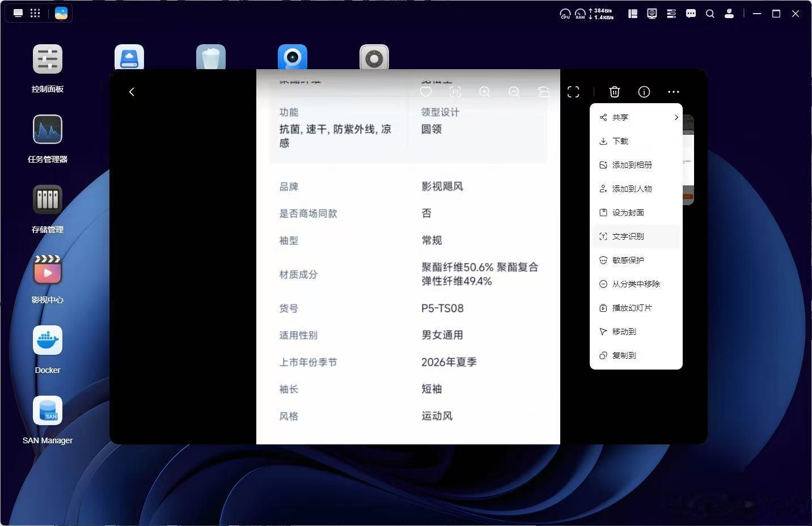This screenshot has height=526, width=812.
Task: Rotate the photo using the rotate icon
Action: point(544,92)
